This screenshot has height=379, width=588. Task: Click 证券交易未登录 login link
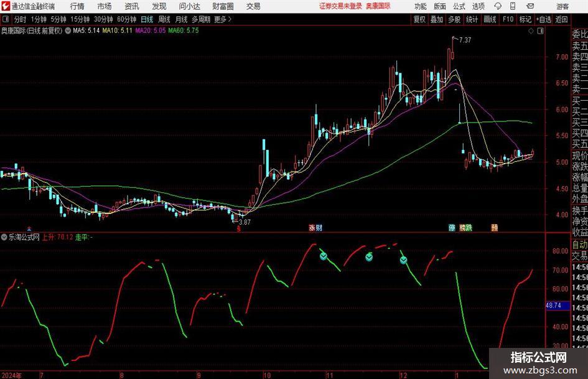340,6
